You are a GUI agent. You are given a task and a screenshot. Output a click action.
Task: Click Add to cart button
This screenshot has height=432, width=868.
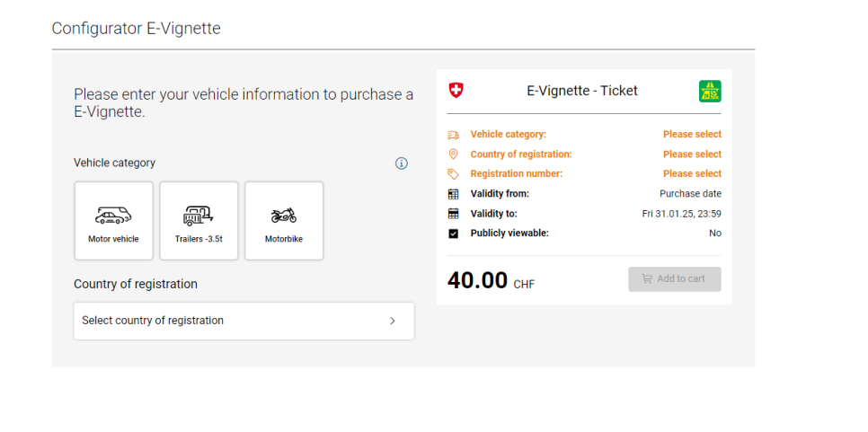(x=674, y=278)
